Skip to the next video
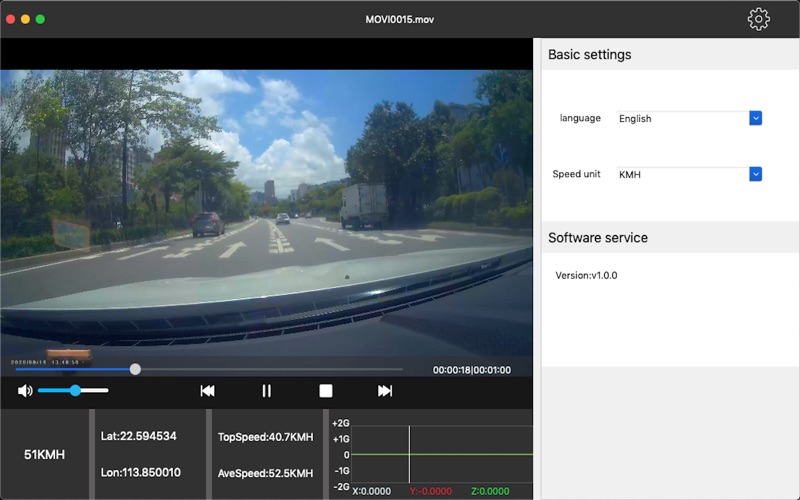800x500 pixels. tap(385, 391)
